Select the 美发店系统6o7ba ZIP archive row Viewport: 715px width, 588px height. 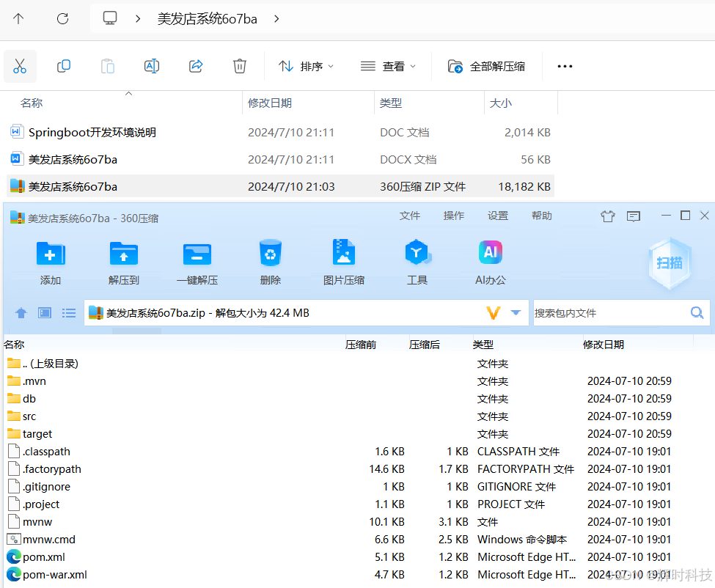[x=280, y=186]
